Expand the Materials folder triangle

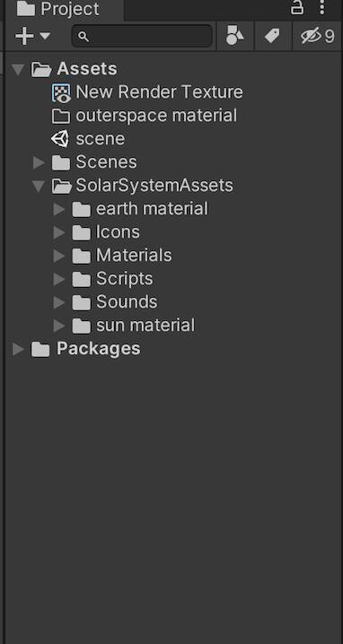59,257
